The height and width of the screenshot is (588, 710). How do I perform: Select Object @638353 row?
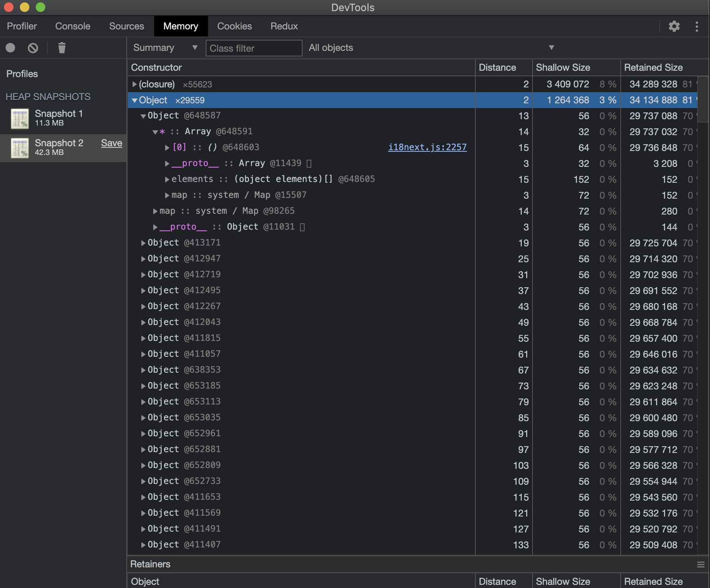[413, 370]
